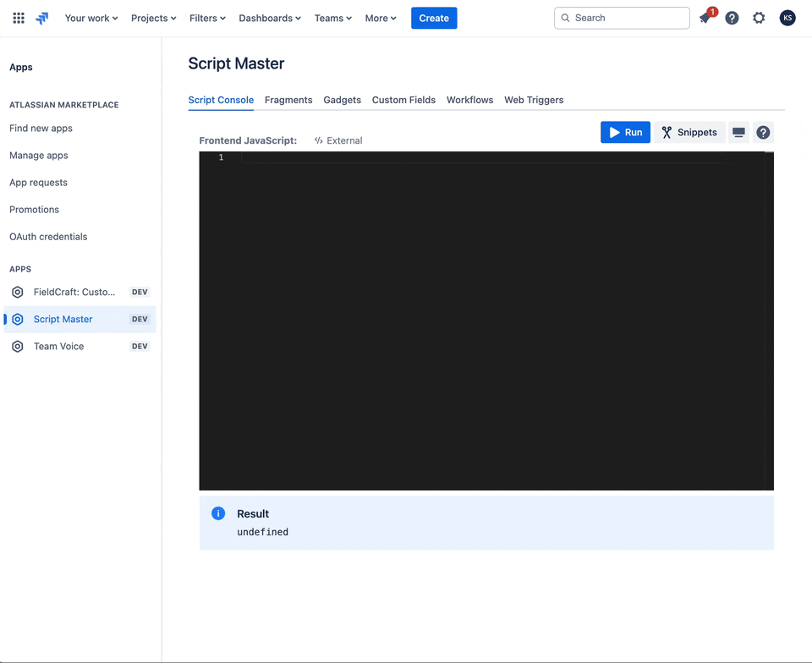Open the settings gear icon

coord(759,18)
